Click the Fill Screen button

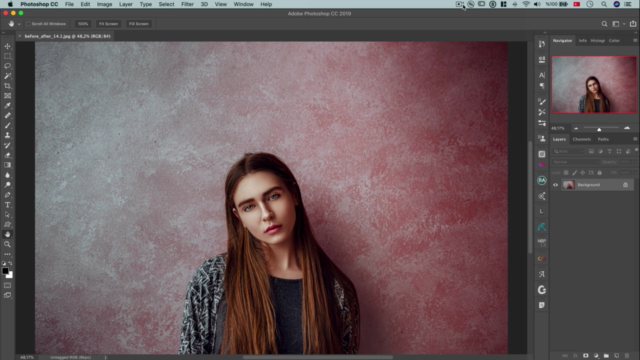139,24
